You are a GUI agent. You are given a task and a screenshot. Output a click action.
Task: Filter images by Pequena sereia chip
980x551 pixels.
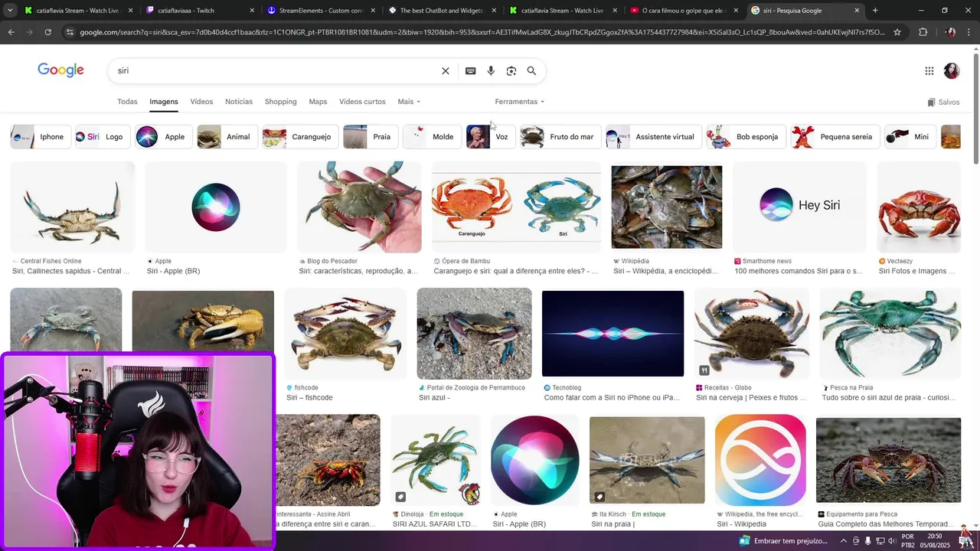pyautogui.click(x=835, y=137)
